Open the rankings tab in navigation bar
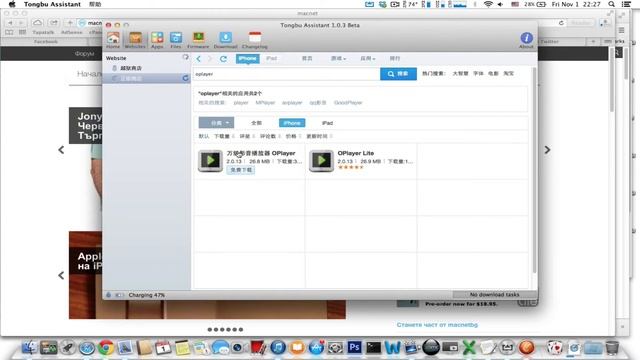640x360 pixels. [395, 59]
